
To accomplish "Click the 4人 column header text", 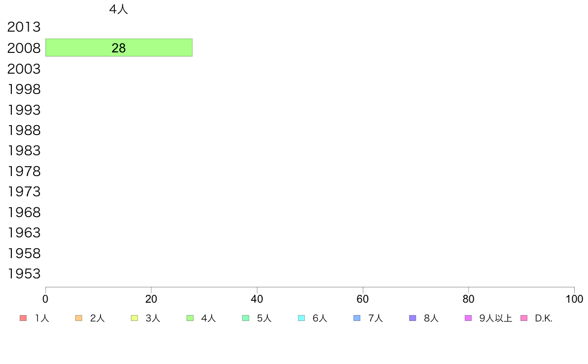I will click(x=118, y=9).
